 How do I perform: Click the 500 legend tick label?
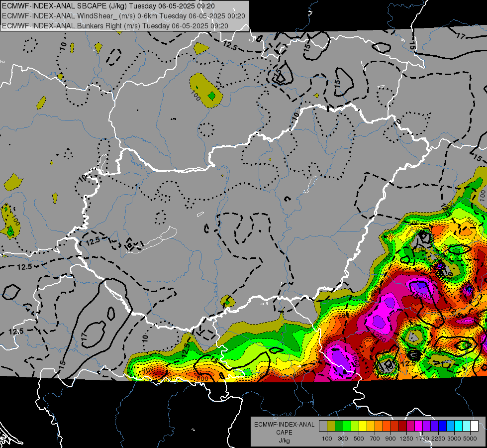359,439
